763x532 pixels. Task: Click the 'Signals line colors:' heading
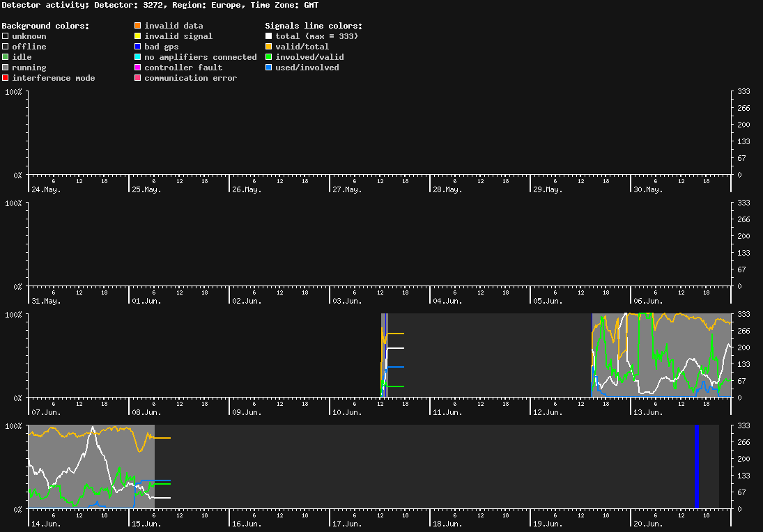(314, 26)
